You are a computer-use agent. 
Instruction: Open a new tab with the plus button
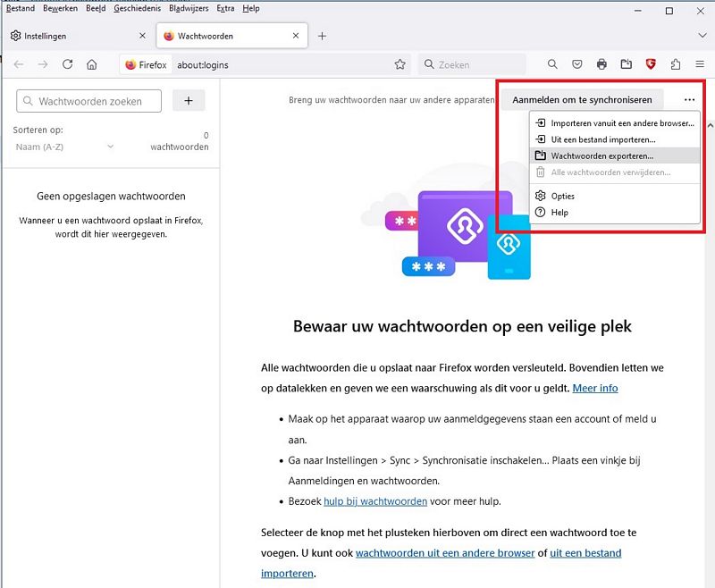(322, 36)
